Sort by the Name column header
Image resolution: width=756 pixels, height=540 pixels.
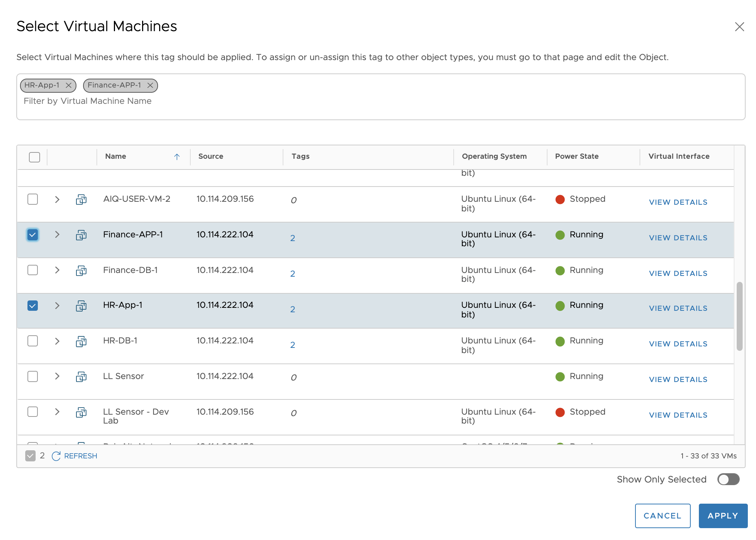[116, 156]
